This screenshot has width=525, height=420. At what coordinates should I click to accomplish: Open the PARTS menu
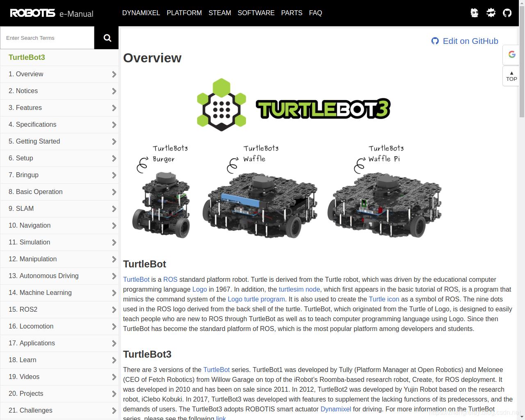tap(292, 13)
